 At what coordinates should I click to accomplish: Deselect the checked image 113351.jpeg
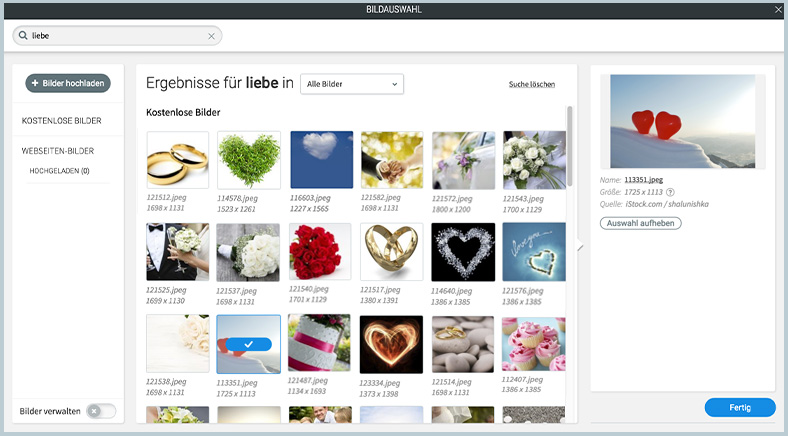click(x=248, y=344)
